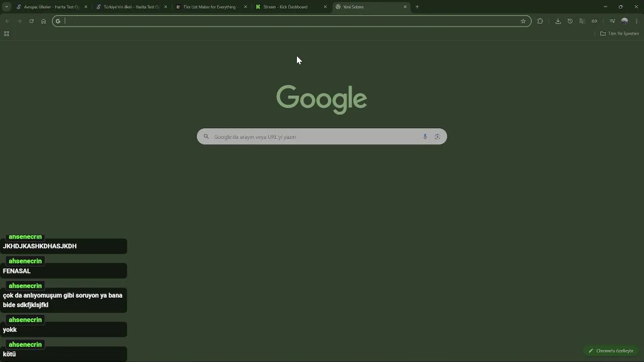644x362 pixels.
Task: Select the Yeni Sekme tab
Action: [x=371, y=7]
